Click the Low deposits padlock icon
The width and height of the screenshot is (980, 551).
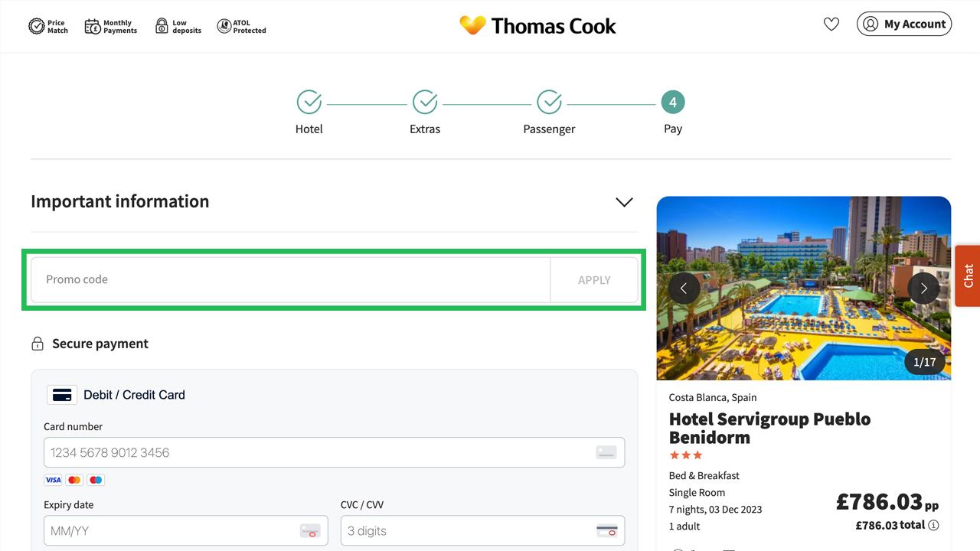(x=162, y=27)
